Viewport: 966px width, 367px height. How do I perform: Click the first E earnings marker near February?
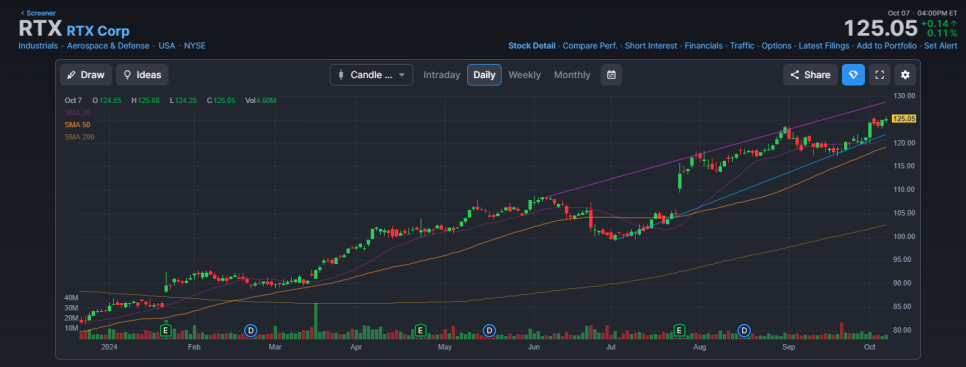click(x=165, y=331)
